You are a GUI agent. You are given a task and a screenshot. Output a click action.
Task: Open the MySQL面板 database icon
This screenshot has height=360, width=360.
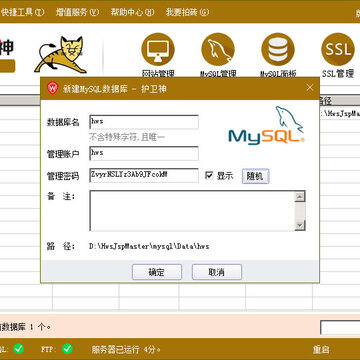tap(278, 50)
